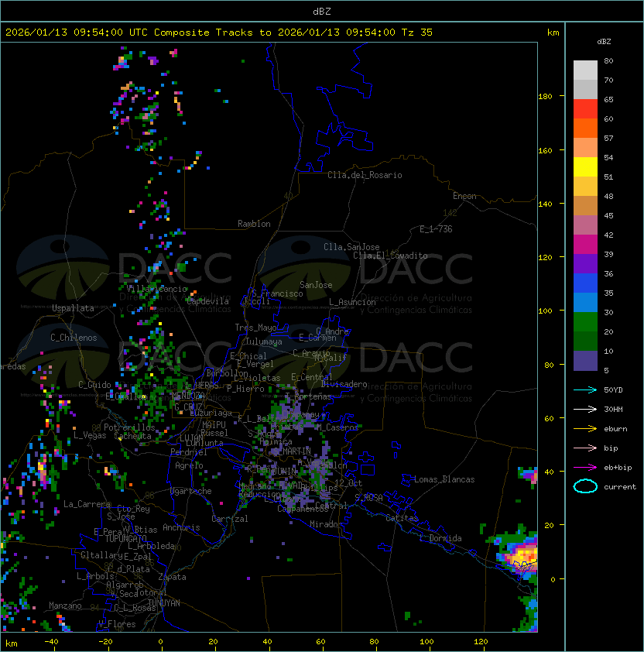Viewport: 644px width, 652px height.
Task: Pick the purple 36-39 dBZ color swatch
Action: click(x=585, y=263)
